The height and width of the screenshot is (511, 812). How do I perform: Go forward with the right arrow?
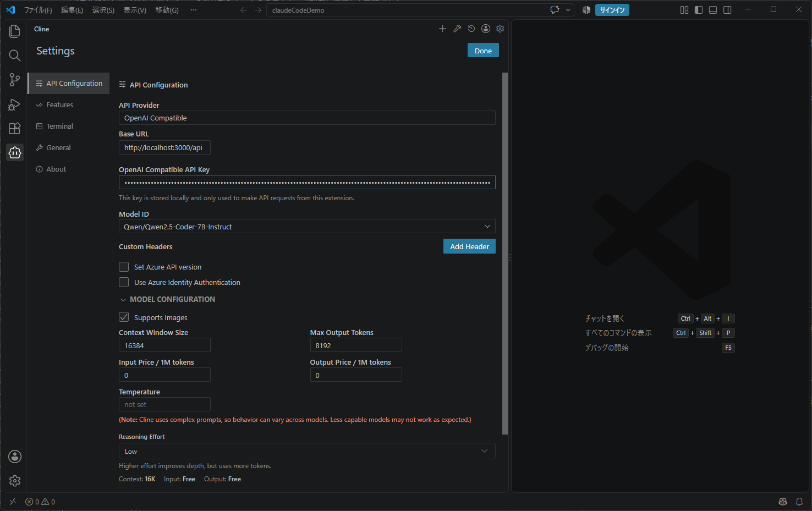pyautogui.click(x=258, y=10)
